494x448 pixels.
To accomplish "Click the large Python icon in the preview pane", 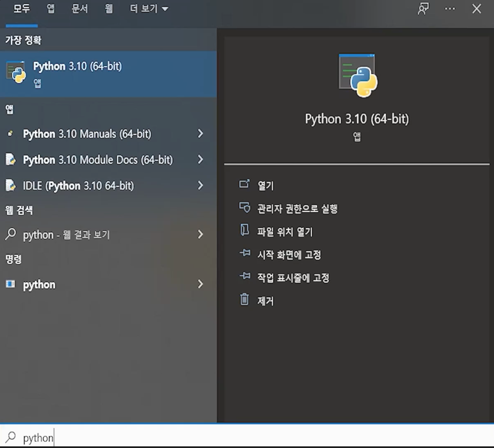I will pyautogui.click(x=358, y=75).
